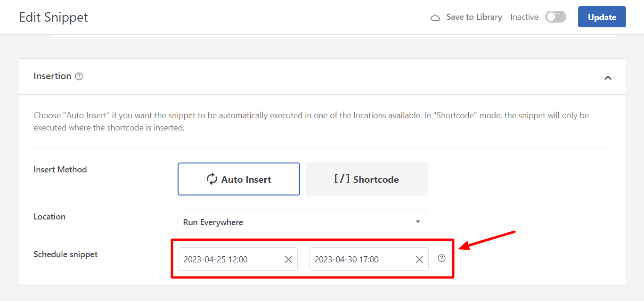Viewport: 644px width, 301px height.
Task: Click the help icon after schedule fields
Action: pyautogui.click(x=441, y=258)
